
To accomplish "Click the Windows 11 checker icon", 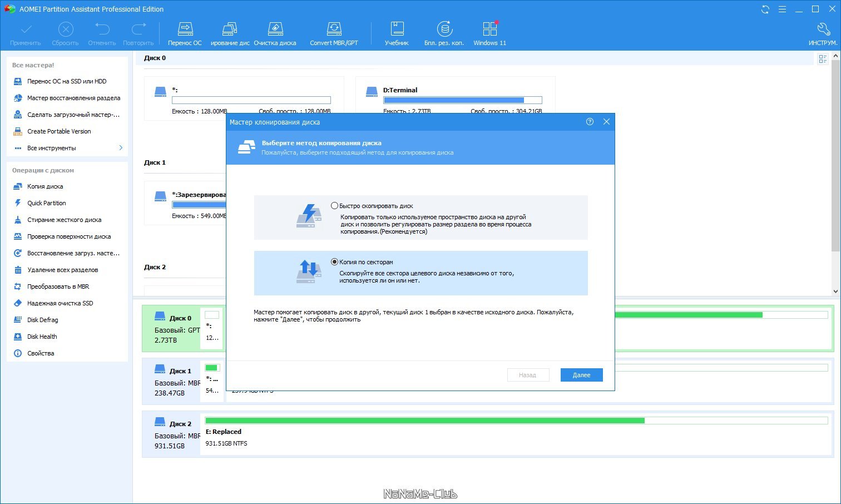I will point(490,29).
